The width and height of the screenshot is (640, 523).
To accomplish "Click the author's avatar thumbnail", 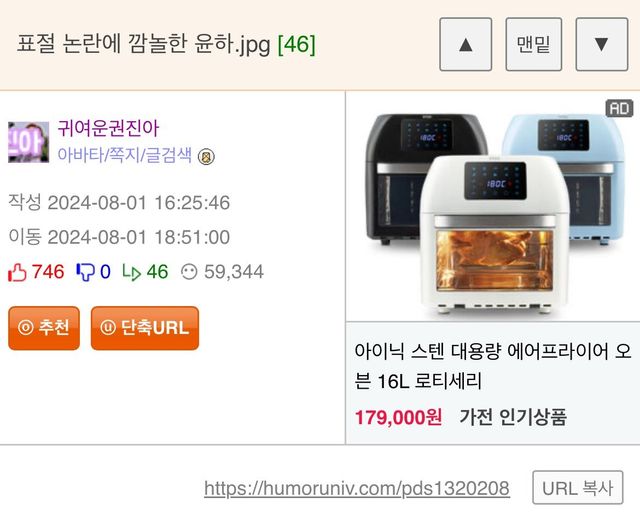I will coord(29,142).
